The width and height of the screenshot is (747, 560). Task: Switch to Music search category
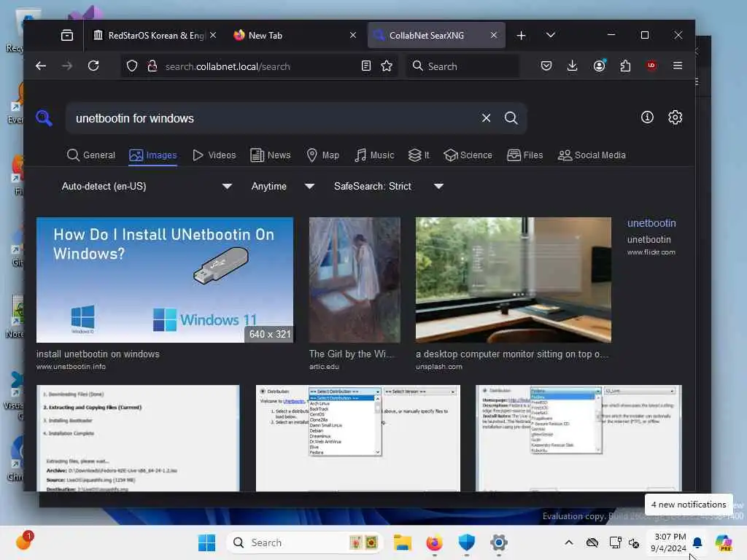(374, 155)
